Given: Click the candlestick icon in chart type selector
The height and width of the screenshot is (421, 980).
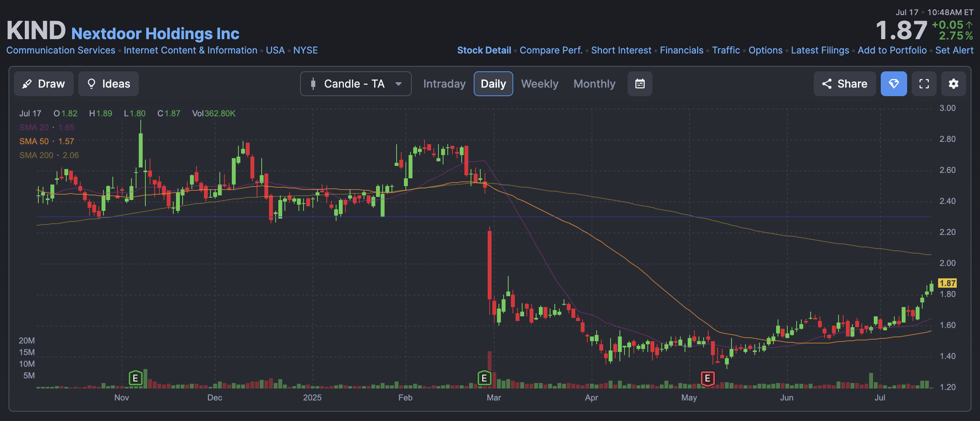Looking at the screenshot, I should [313, 84].
